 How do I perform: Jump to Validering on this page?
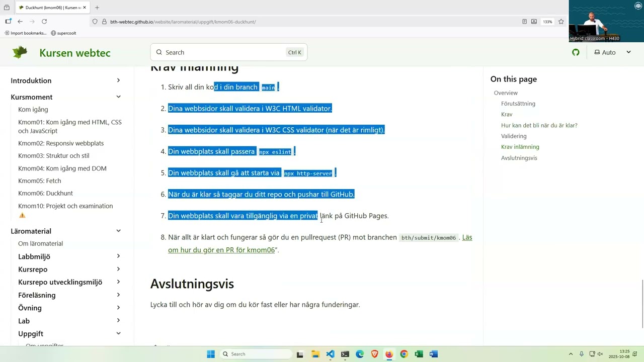coord(513,136)
